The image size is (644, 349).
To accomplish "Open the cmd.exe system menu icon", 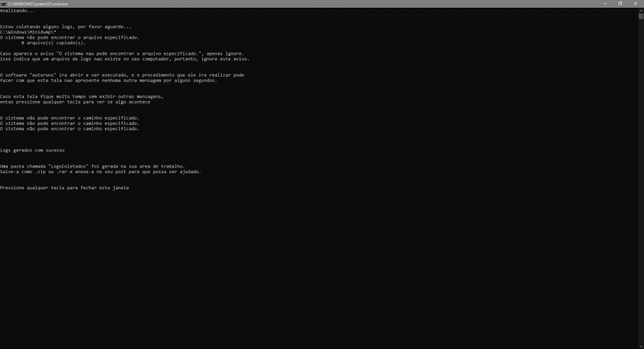I will [x=3, y=4].
